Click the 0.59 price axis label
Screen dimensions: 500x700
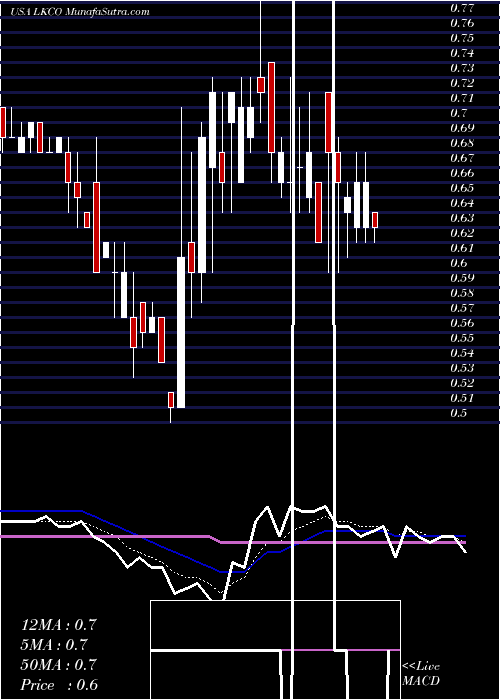[x=461, y=278]
